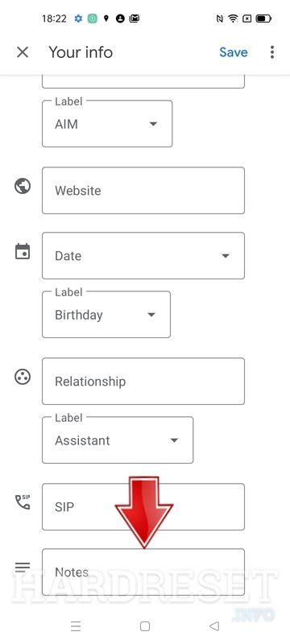Expand the Assistant label dropdown
290x644 pixels.
118,440
